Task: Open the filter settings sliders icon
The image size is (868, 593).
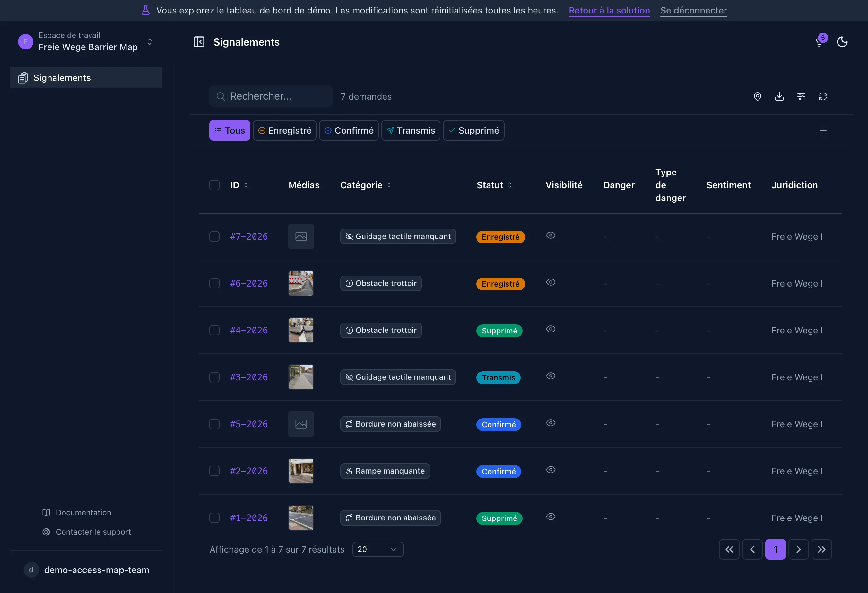Action: (801, 96)
